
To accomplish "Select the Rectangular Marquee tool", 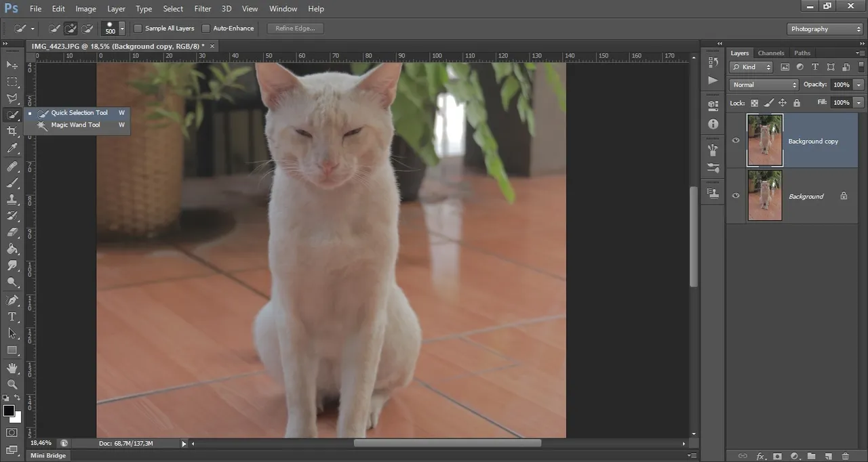I will coord(12,82).
